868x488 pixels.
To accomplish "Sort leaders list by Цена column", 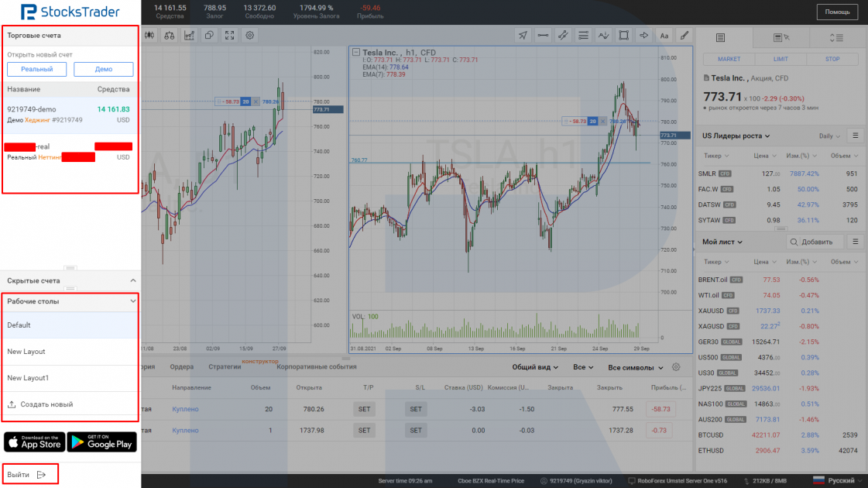I will [765, 156].
